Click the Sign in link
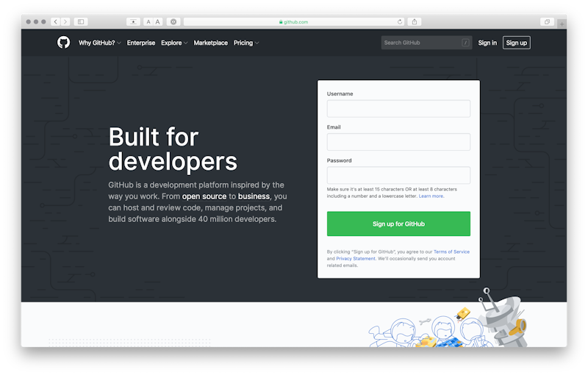This screenshot has width=588, height=375. pos(487,43)
